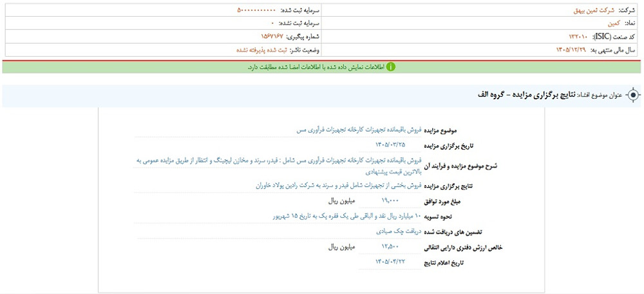
Task: Click the label تضمین های دریافت شده
Action: [452, 232]
